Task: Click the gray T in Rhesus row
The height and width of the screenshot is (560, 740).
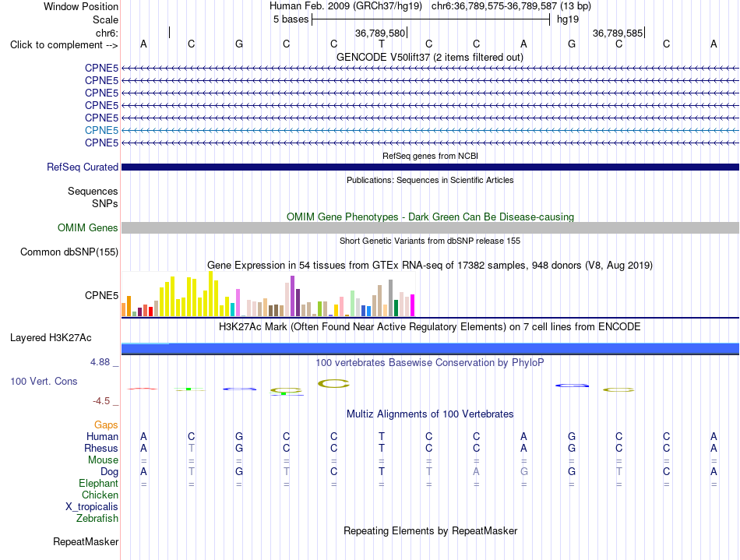Action: pos(191,448)
